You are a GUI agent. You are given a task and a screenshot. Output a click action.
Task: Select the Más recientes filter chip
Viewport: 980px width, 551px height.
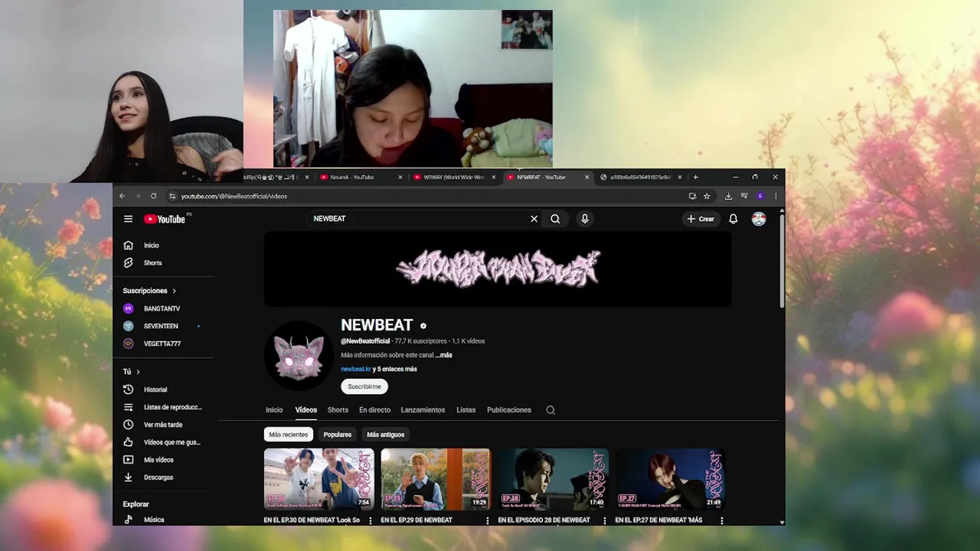[289, 435]
